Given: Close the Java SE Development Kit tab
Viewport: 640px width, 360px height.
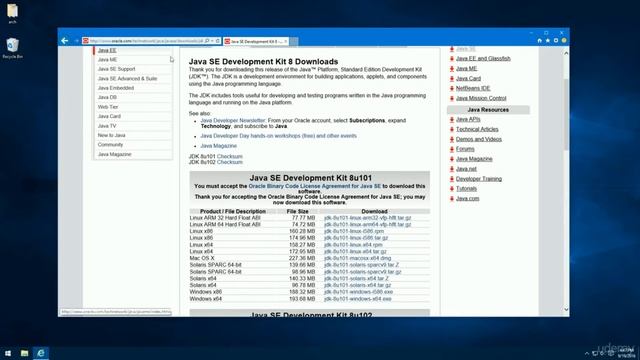Looking at the screenshot, I should [286, 41].
